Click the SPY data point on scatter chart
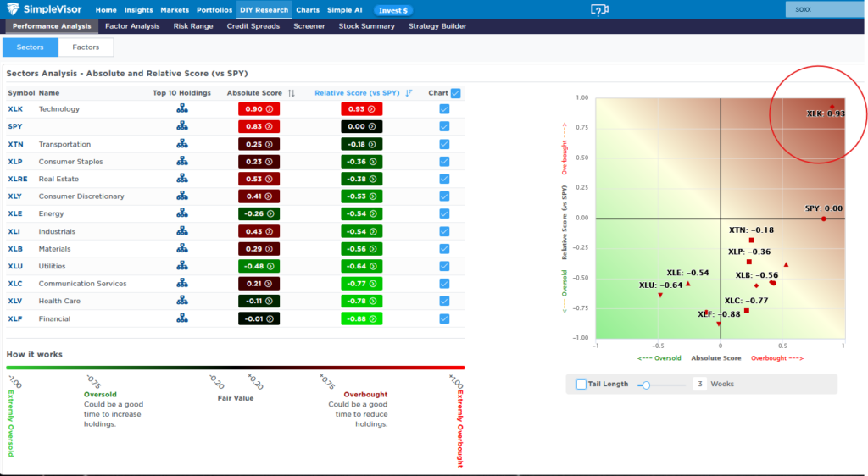The image size is (868, 476). 824,219
